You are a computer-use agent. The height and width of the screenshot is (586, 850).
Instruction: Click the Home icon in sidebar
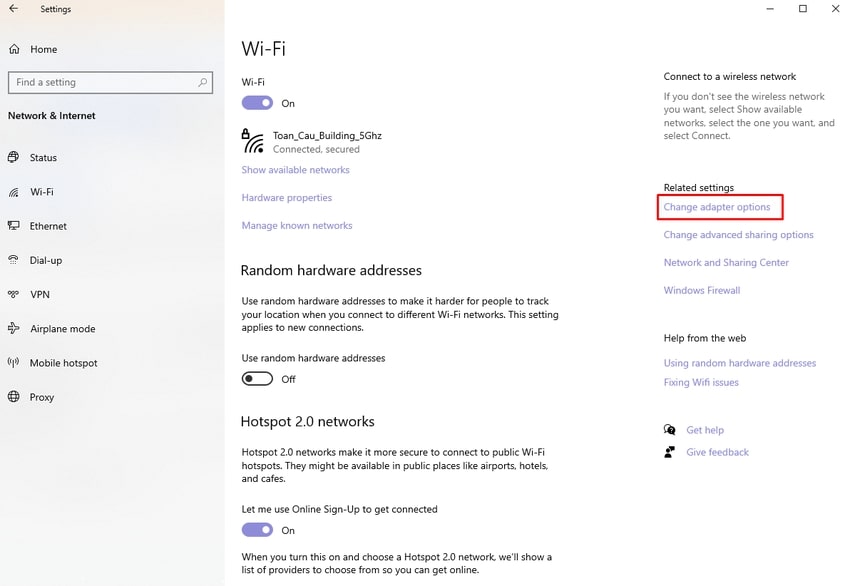(x=14, y=49)
